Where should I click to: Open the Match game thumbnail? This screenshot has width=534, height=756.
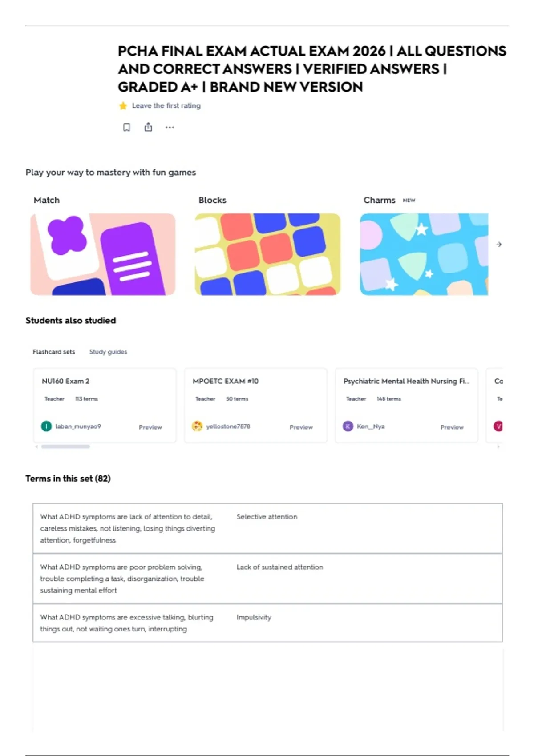pos(103,254)
